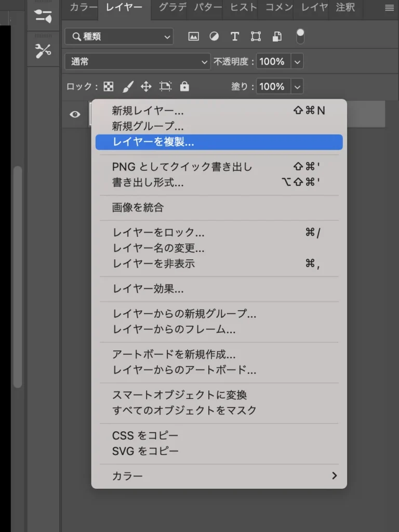Click the shape layer filter icon
Image resolution: width=399 pixels, height=532 pixels.
tap(256, 36)
